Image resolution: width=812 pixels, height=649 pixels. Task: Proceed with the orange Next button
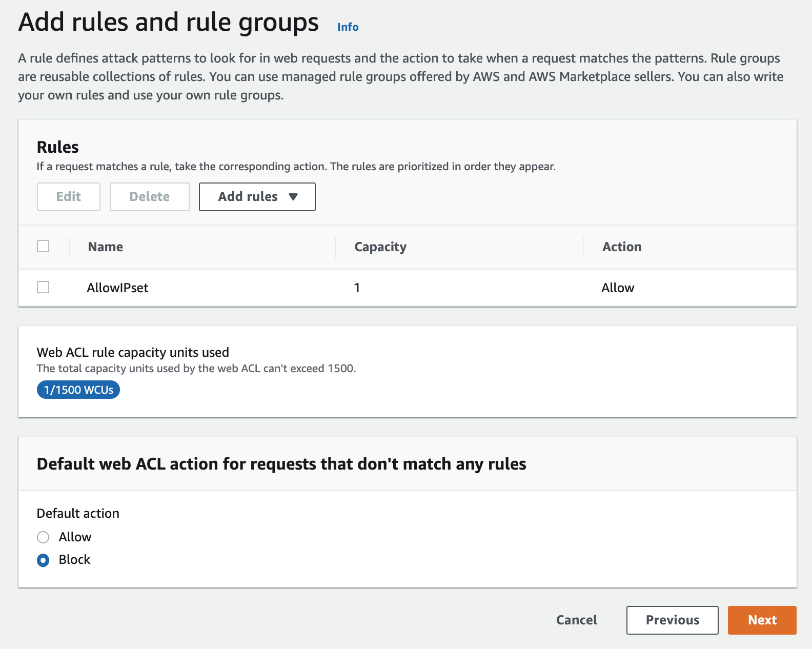(762, 620)
